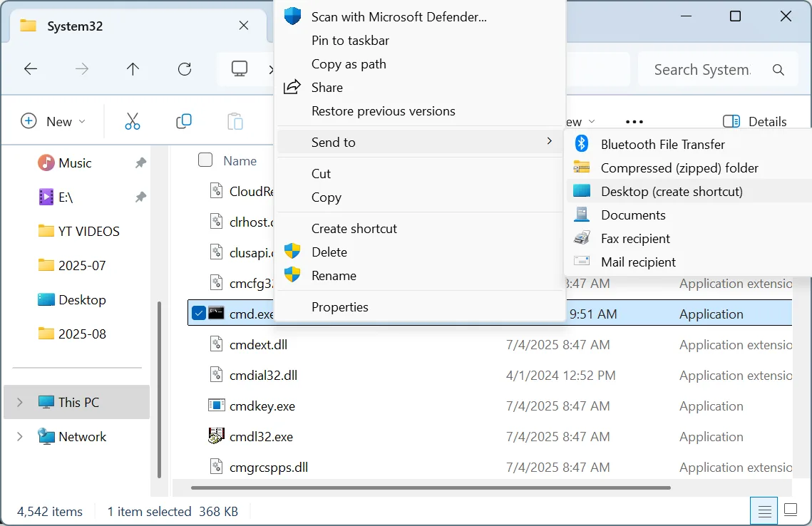Select the cmdial32.dll file
The height and width of the screenshot is (526, 812).
tap(263, 375)
